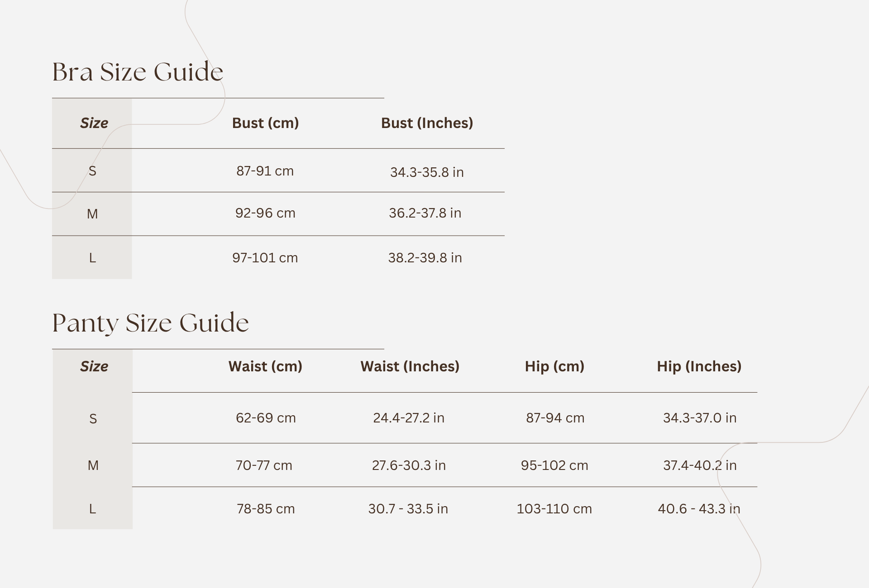This screenshot has width=869, height=588.
Task: Click the Panty Size Guide heading
Action: (x=150, y=323)
